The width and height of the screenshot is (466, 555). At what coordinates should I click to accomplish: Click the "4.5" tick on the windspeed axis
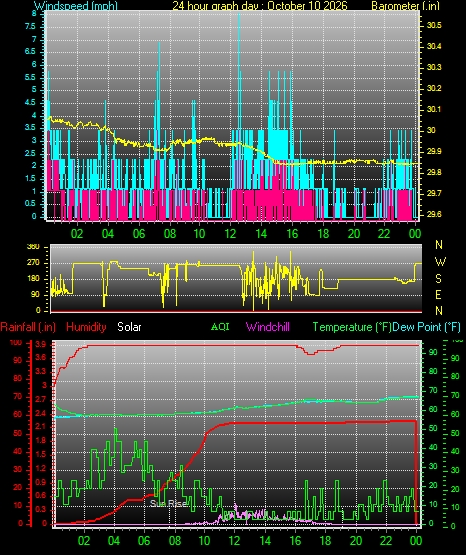30,103
